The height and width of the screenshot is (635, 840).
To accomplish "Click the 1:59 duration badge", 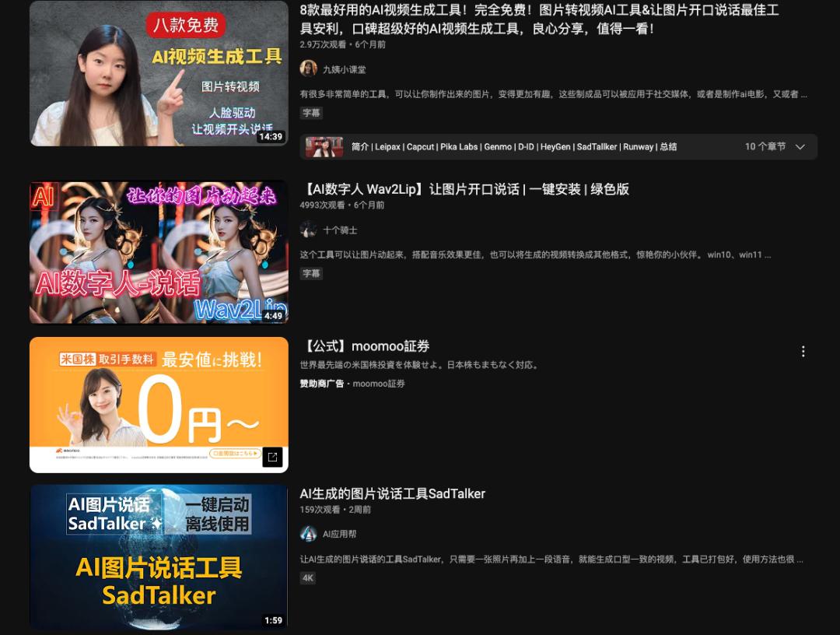I will tap(273, 620).
